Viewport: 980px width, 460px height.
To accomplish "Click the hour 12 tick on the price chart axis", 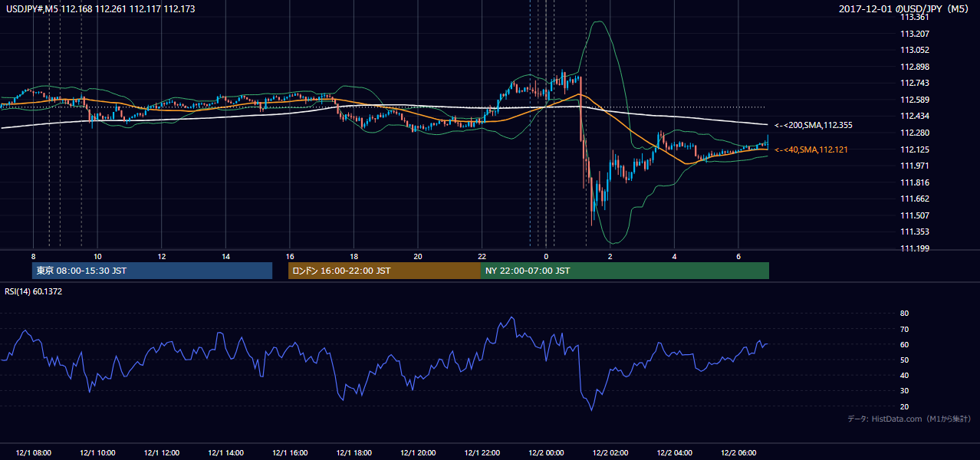I will (x=162, y=256).
